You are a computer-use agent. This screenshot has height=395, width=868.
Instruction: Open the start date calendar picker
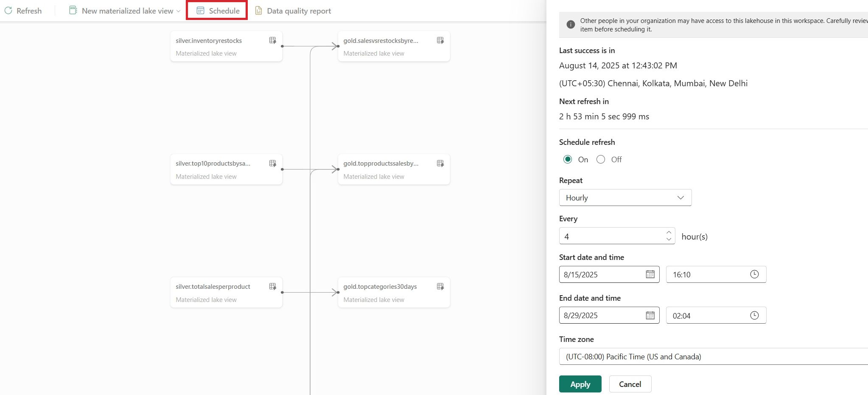(x=650, y=274)
